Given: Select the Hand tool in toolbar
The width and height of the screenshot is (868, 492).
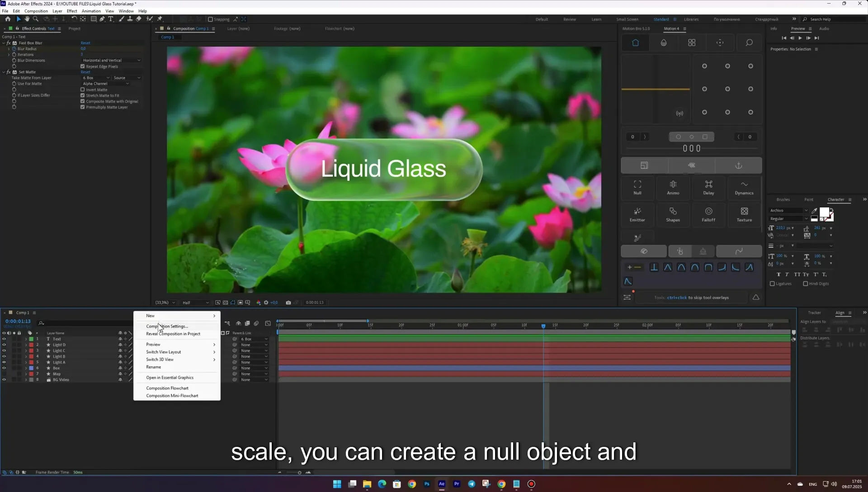Looking at the screenshot, I should (x=27, y=19).
